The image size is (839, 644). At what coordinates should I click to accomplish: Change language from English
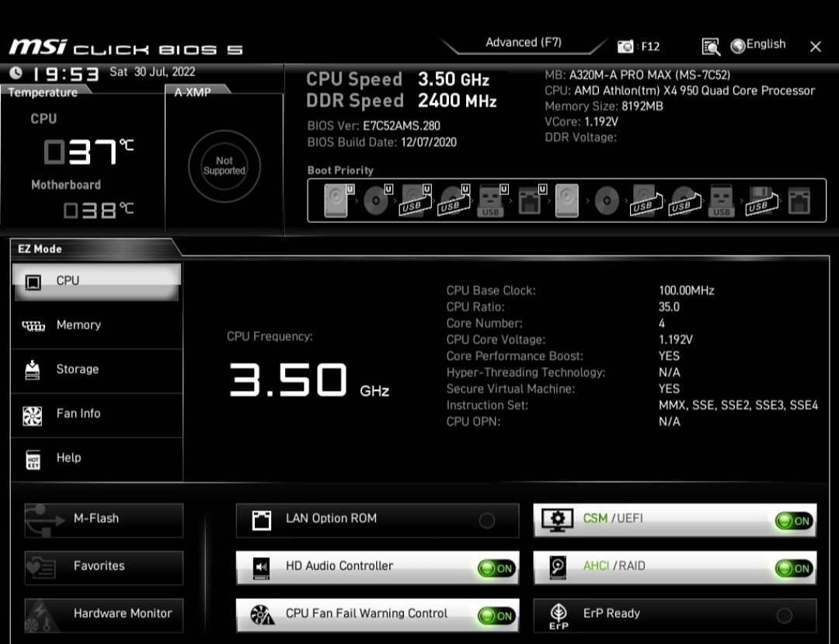point(766,44)
